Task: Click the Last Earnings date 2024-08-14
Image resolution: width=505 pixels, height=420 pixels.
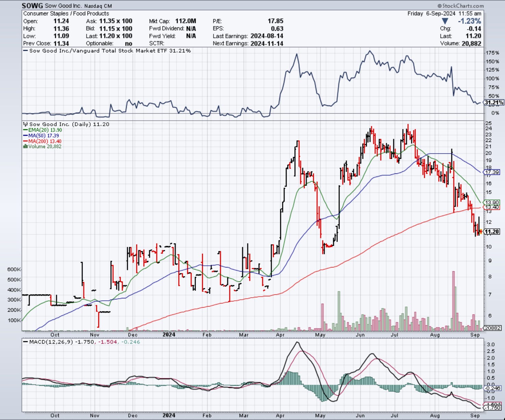Action: (267, 36)
